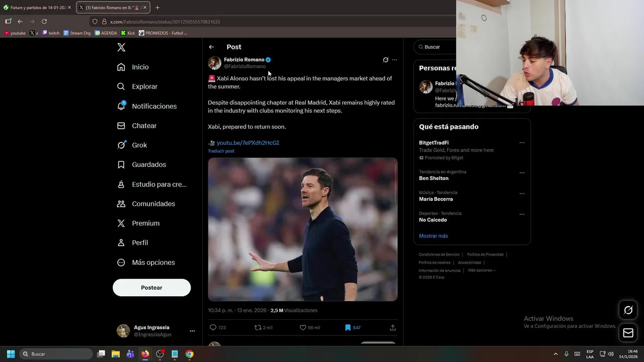The image size is (644, 362).
Task: Click Agus Ingrassia profile avatar
Action: (x=123, y=331)
